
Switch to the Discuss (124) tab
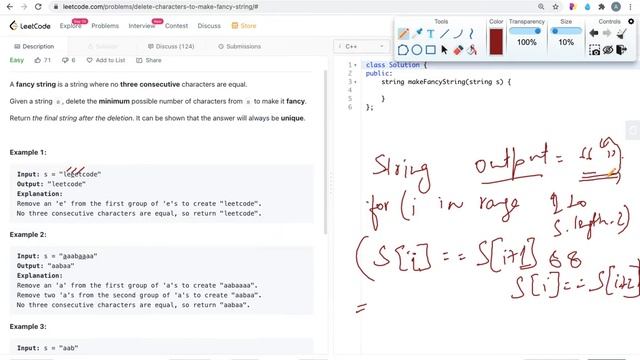click(x=171, y=47)
